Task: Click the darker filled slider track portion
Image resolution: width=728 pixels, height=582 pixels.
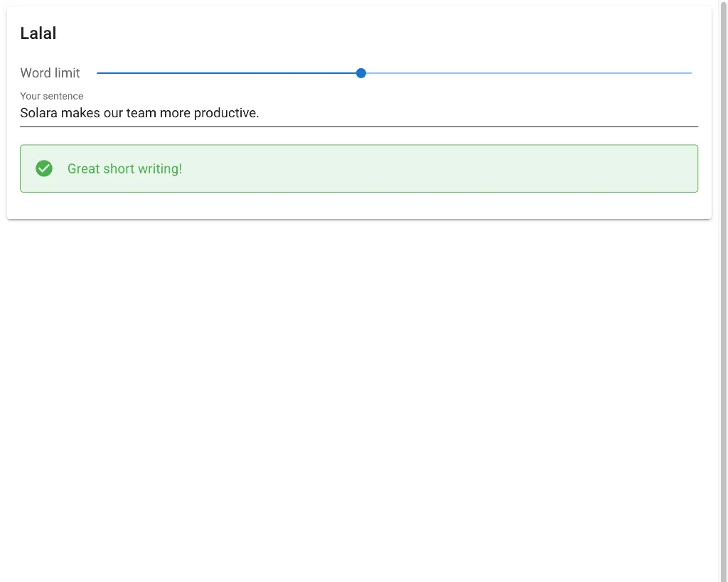Action: 227,73
